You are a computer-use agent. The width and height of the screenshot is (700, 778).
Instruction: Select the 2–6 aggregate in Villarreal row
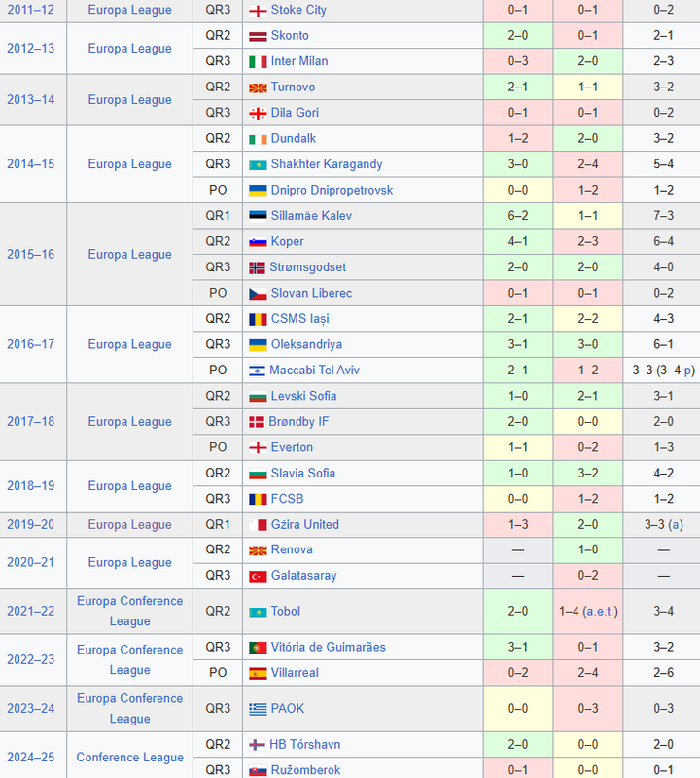pyautogui.click(x=663, y=673)
